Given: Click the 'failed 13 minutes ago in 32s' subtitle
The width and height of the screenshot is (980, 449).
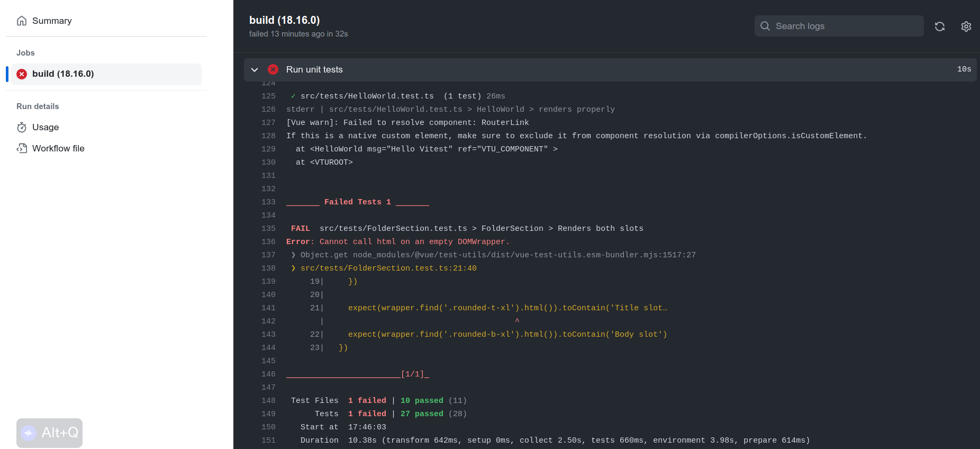Looking at the screenshot, I should [298, 34].
